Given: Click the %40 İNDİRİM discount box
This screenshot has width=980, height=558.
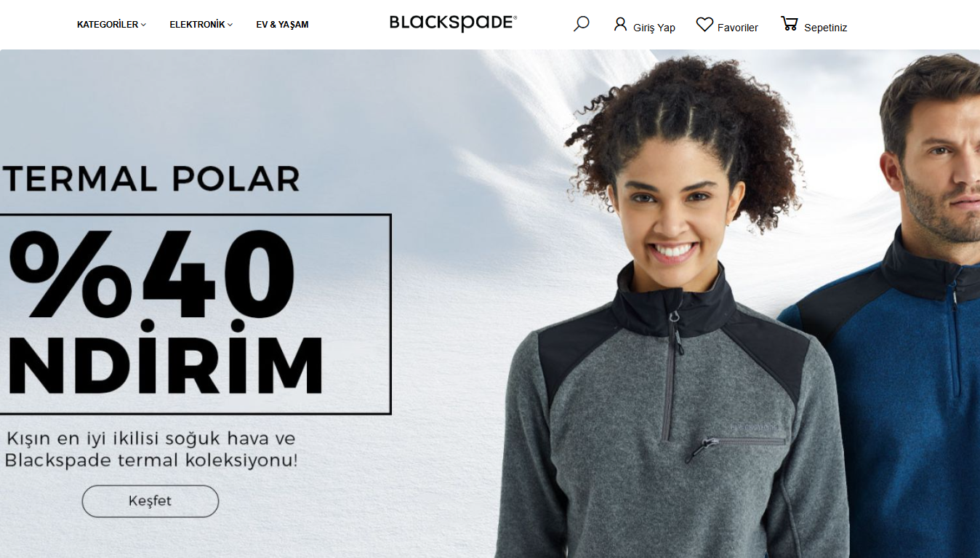Looking at the screenshot, I should 196,314.
